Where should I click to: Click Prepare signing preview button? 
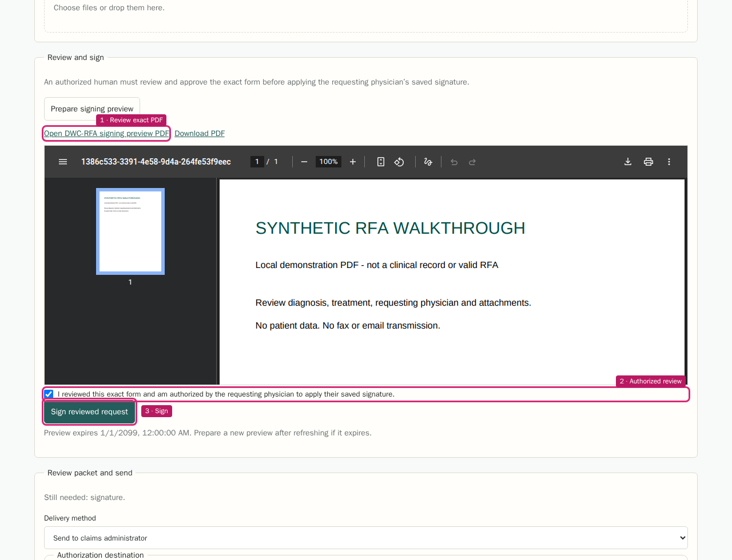coord(92,109)
